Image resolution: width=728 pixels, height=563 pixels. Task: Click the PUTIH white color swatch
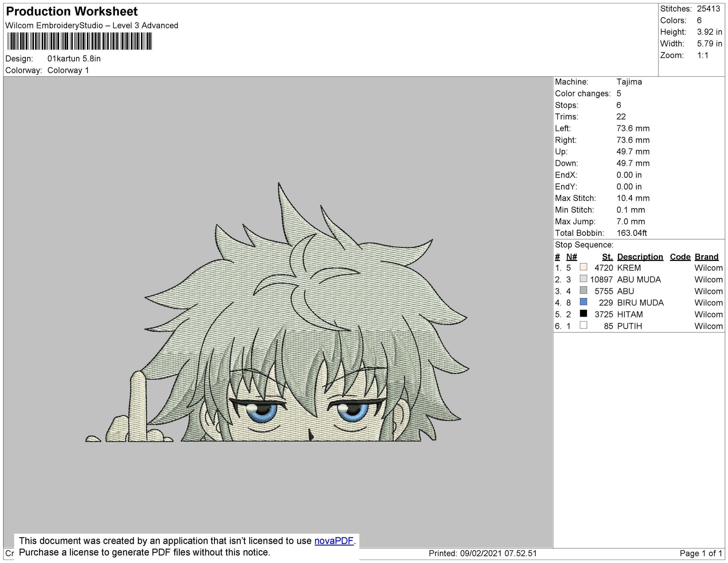583,325
